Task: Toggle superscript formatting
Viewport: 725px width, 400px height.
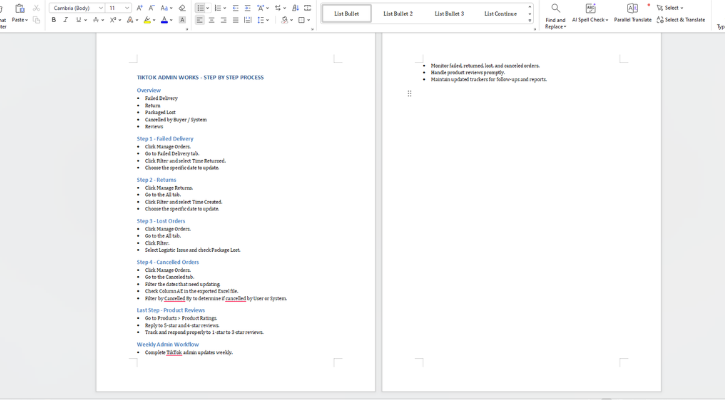Action: point(112,20)
